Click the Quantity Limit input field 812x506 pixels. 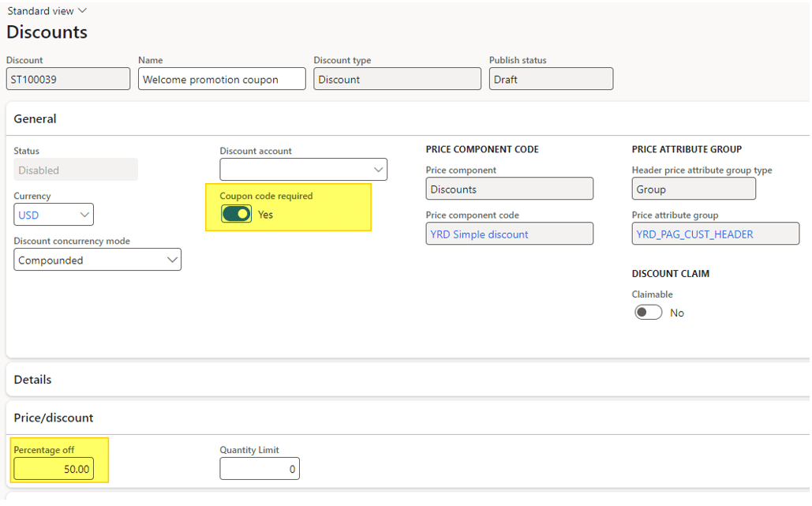259,468
